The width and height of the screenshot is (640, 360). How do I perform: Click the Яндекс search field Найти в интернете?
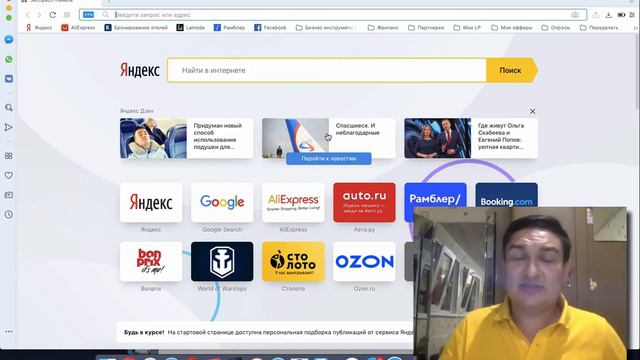tap(327, 70)
